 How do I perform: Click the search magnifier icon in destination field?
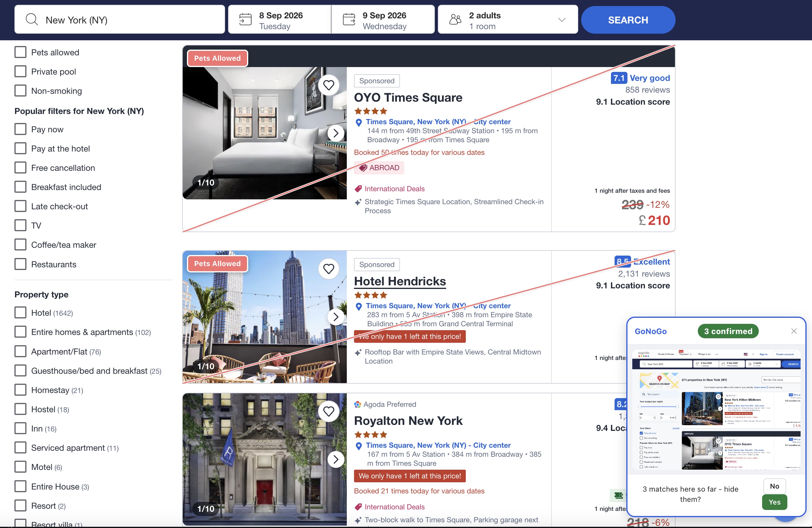[x=32, y=20]
